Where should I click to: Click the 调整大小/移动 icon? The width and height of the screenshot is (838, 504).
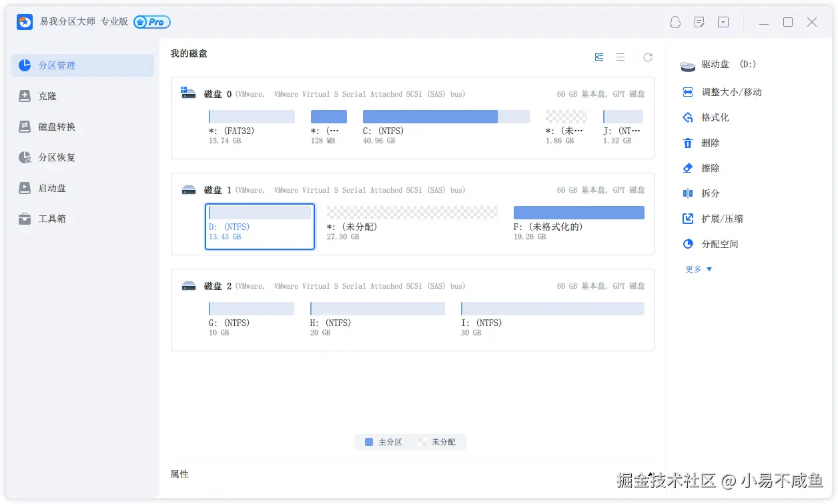tap(688, 92)
